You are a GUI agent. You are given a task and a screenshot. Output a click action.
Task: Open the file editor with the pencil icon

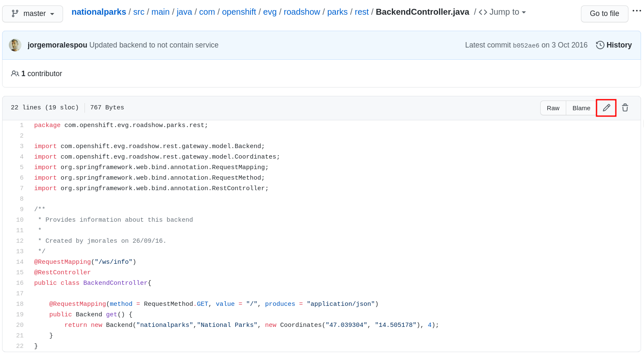point(606,108)
